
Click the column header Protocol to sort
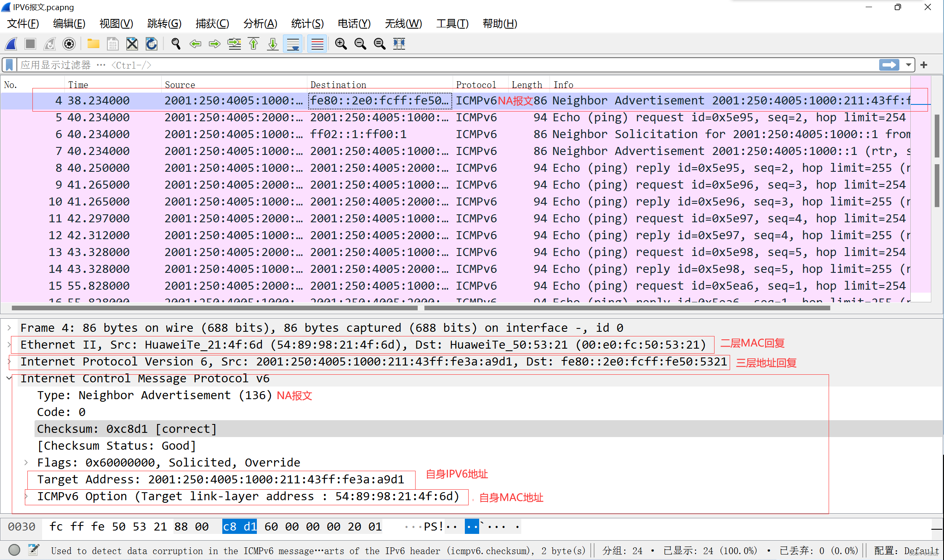476,84
